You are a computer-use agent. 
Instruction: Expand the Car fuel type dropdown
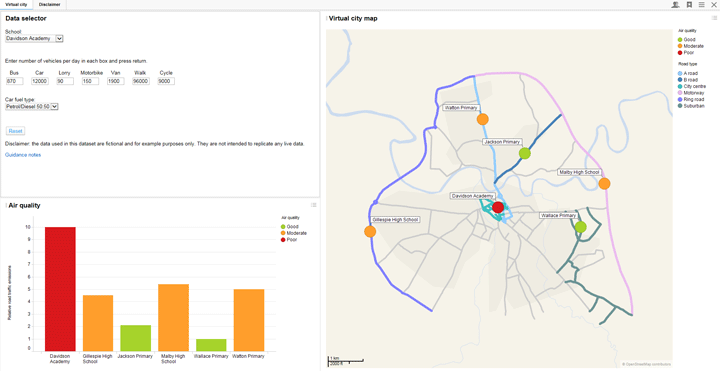32,107
